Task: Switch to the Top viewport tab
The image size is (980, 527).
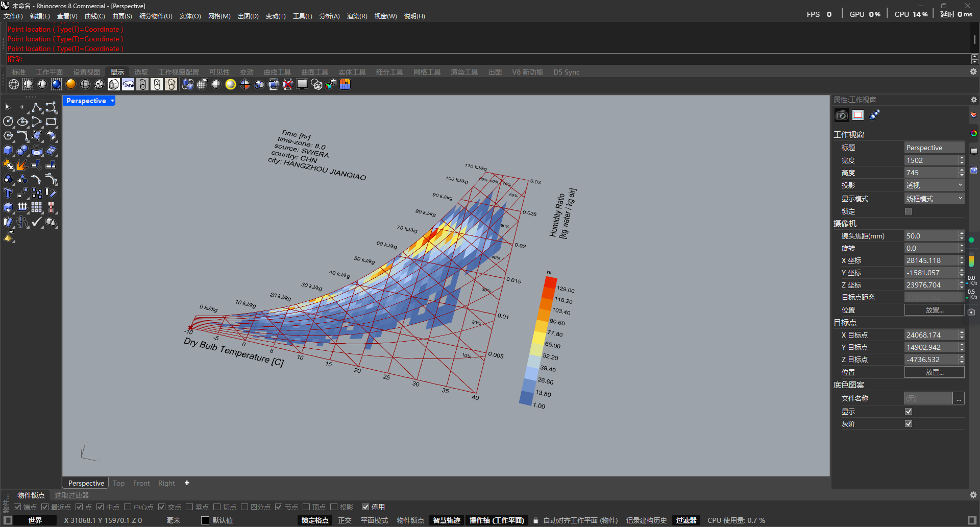Action: pos(119,483)
